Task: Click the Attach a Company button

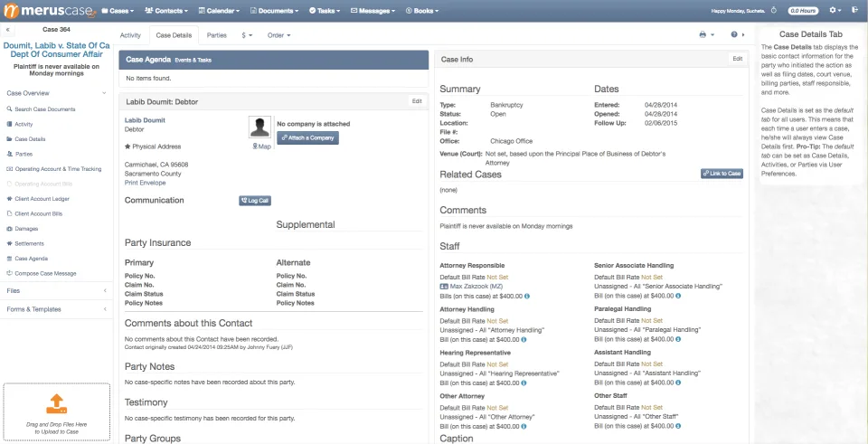Action: [x=307, y=137]
